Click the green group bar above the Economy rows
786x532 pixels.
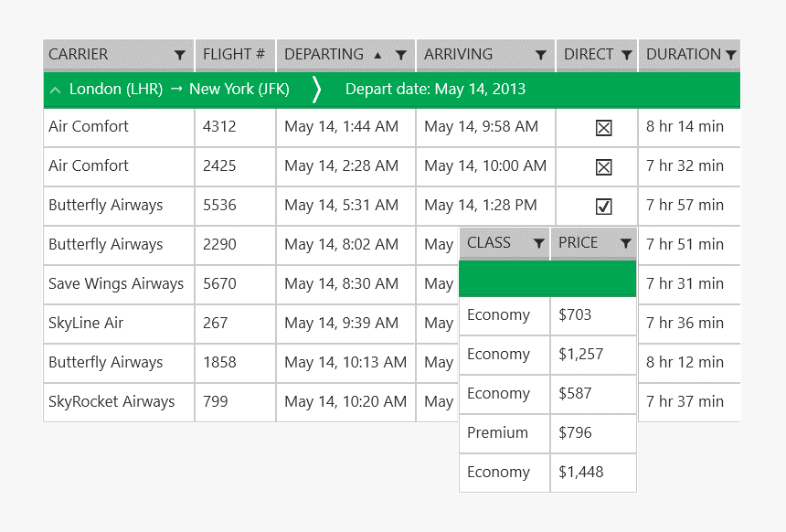[547, 279]
